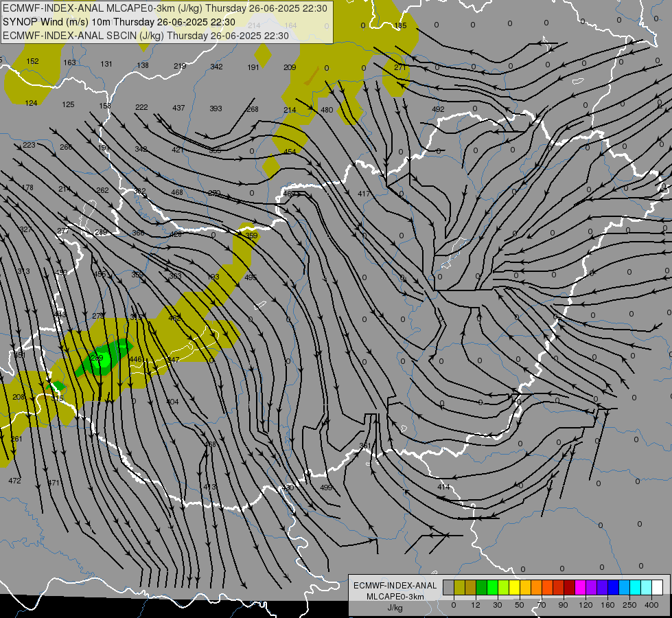Click the map value 131

[106, 64]
